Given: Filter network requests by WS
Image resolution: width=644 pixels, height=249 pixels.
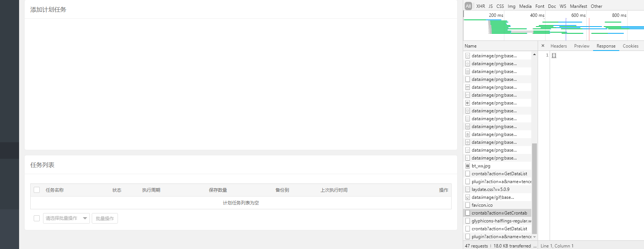Looking at the screenshot, I should pyautogui.click(x=563, y=6).
